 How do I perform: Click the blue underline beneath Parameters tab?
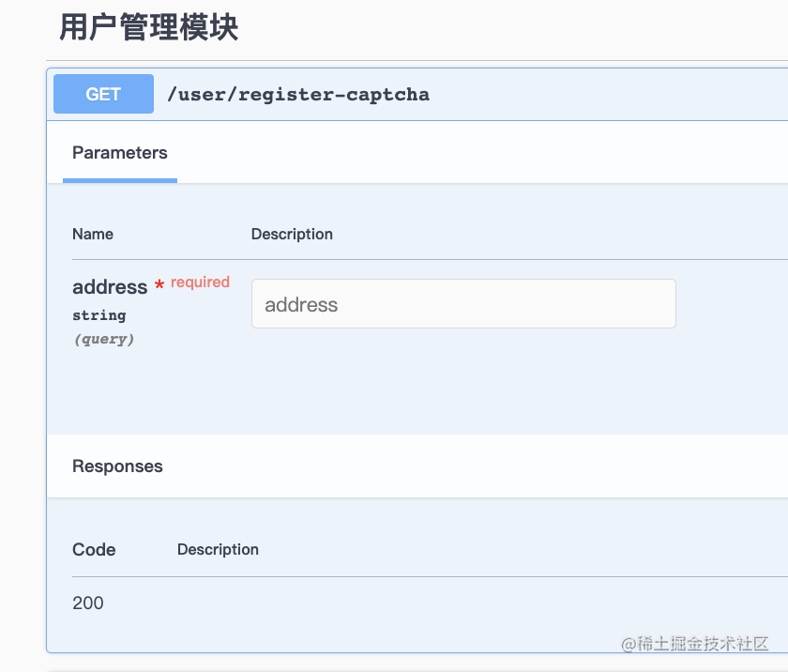pyautogui.click(x=120, y=180)
